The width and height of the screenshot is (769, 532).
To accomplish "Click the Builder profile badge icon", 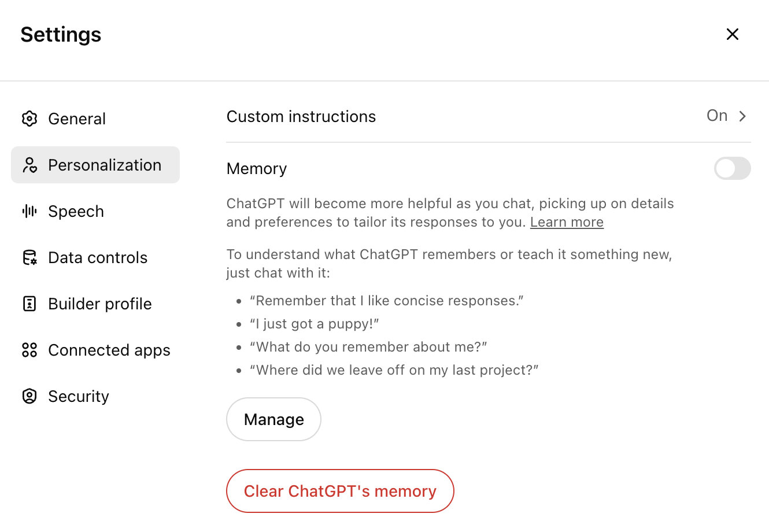I will pyautogui.click(x=29, y=304).
